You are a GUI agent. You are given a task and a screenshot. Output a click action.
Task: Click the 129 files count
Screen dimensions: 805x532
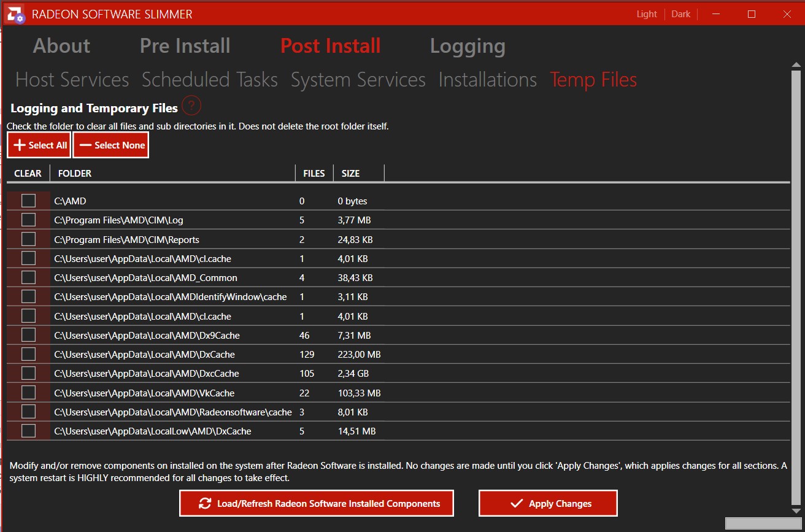point(307,355)
